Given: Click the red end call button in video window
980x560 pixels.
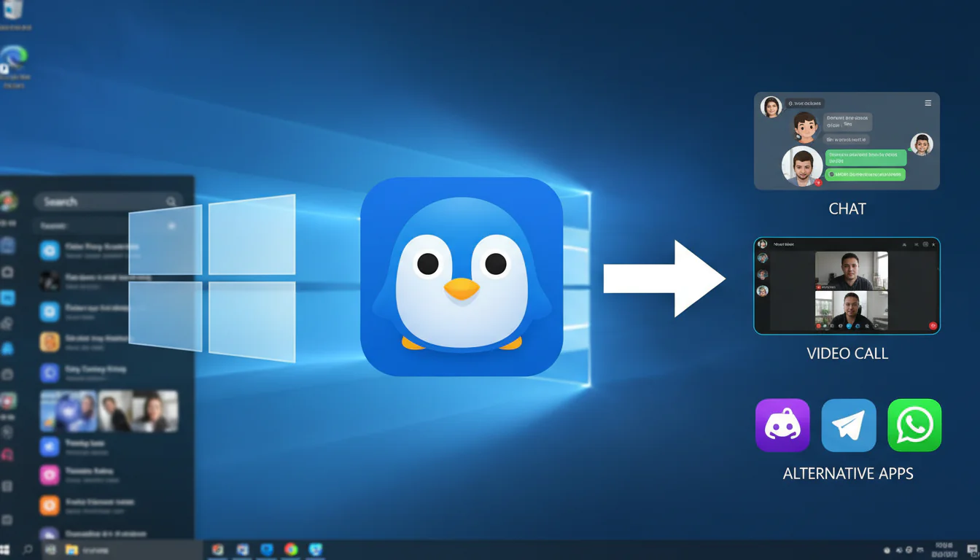Looking at the screenshot, I should coord(932,326).
